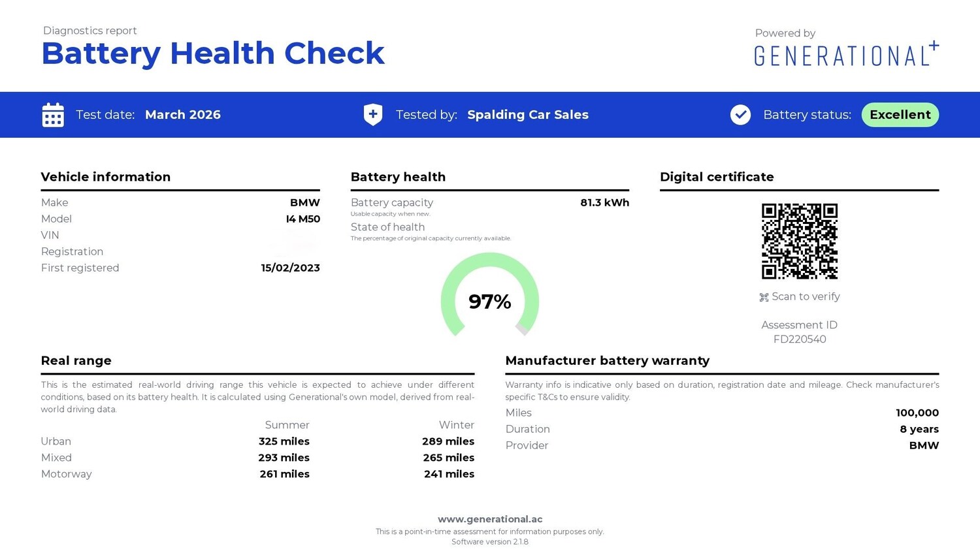Viewport: 980px width, 551px height.
Task: Click the 81.3 kWh battery capacity value
Action: pos(604,202)
